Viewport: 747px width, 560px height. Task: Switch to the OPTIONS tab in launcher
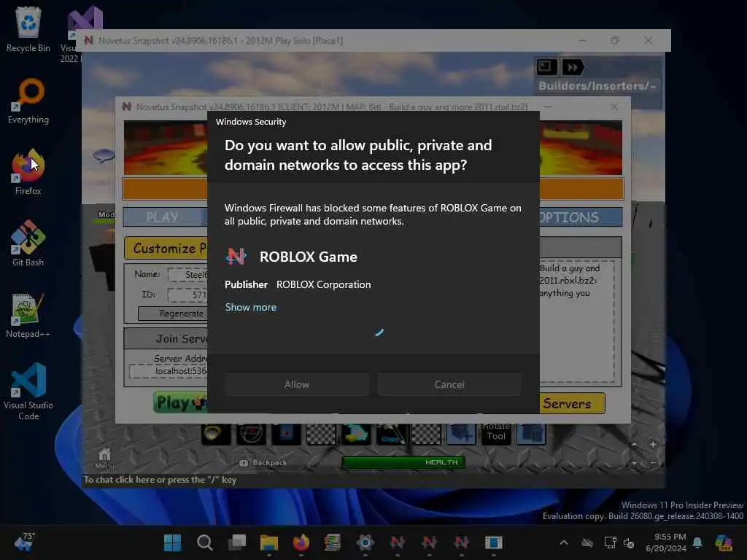click(x=581, y=217)
